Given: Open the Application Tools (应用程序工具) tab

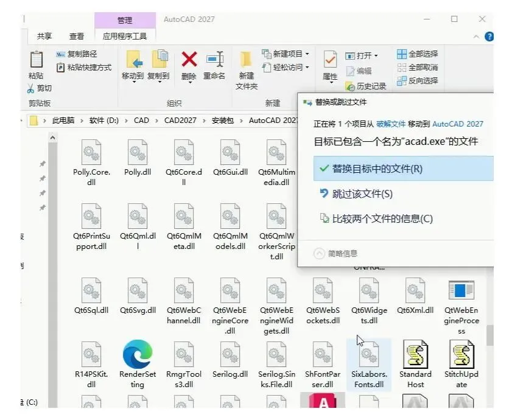Looking at the screenshot, I should click(125, 36).
